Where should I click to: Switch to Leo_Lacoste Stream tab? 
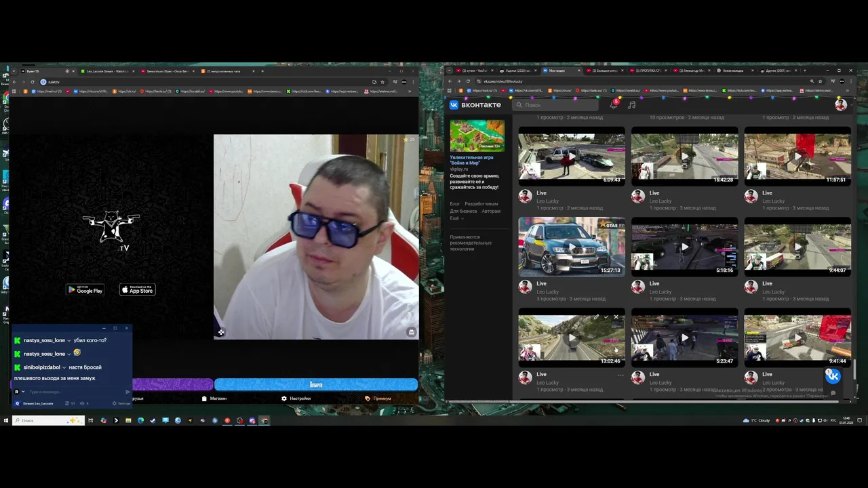(107, 71)
